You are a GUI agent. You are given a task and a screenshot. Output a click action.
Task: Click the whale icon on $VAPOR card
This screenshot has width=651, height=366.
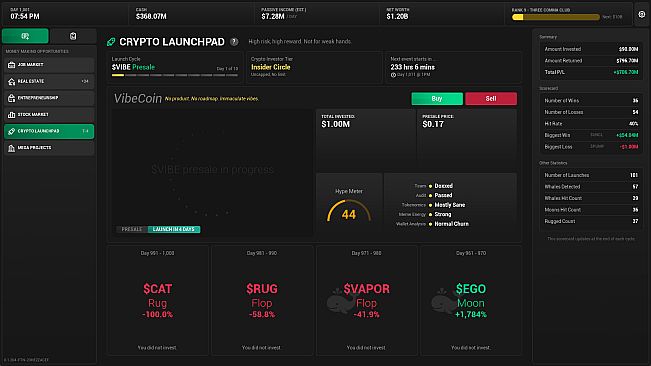coord(340,300)
